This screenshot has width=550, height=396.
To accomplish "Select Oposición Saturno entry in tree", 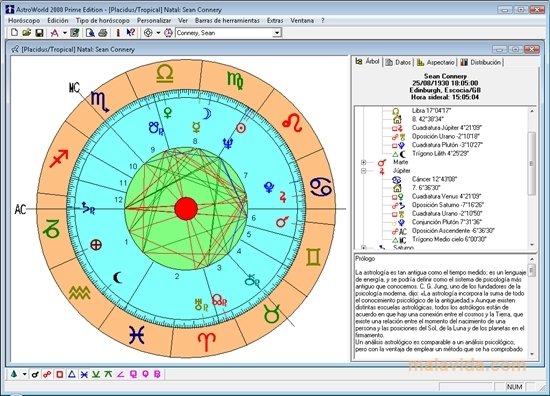I will point(446,205).
